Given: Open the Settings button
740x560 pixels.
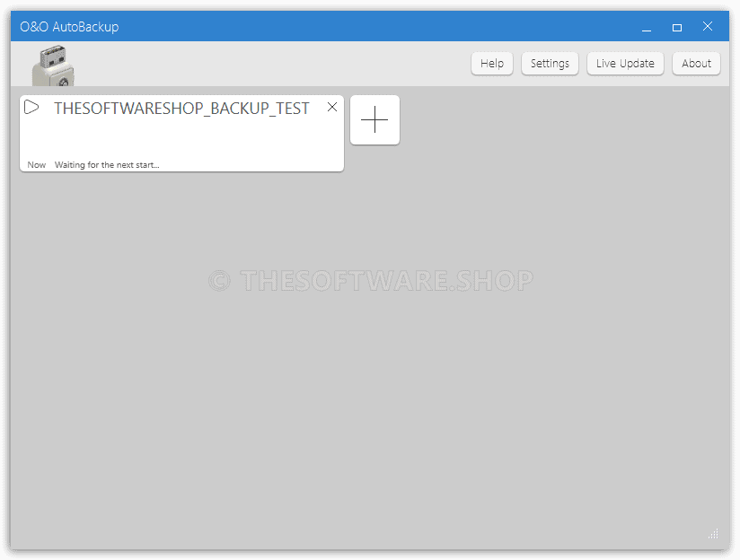Looking at the screenshot, I should point(550,63).
